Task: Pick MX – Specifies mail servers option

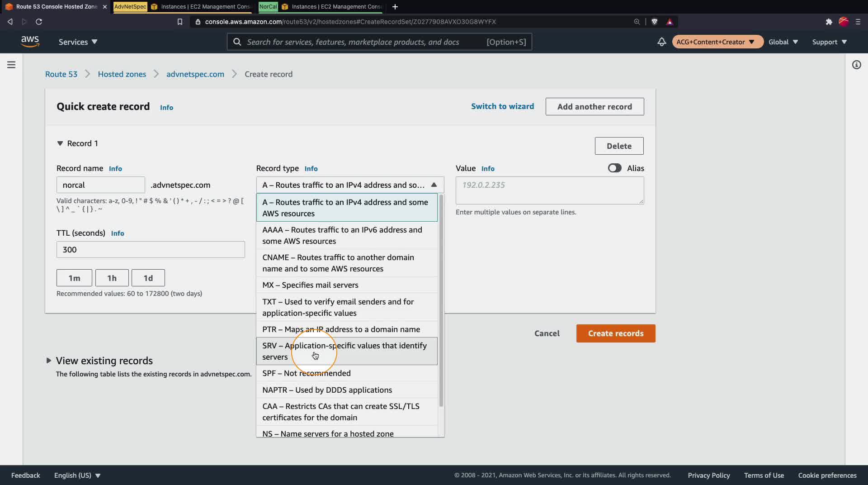Action: 347,285
